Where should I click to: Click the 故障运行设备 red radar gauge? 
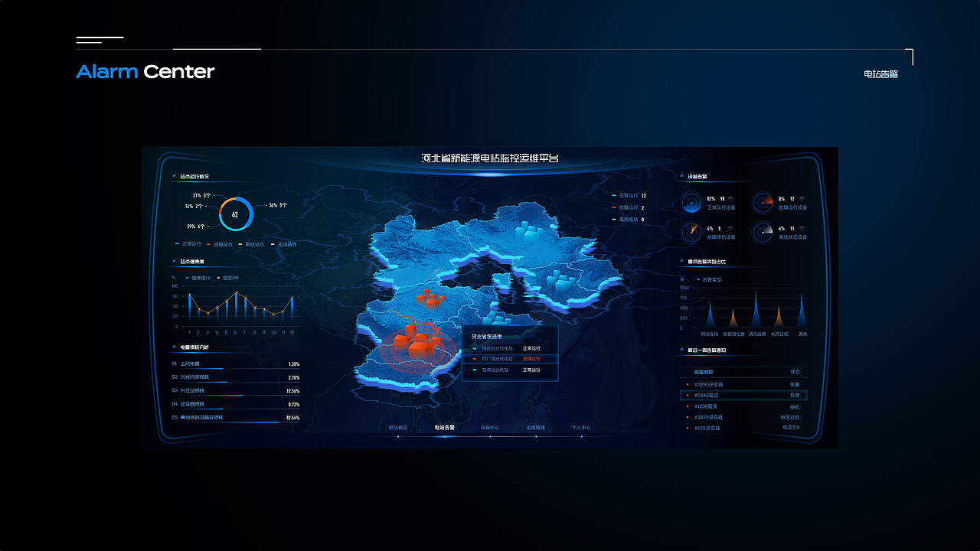[x=763, y=203]
